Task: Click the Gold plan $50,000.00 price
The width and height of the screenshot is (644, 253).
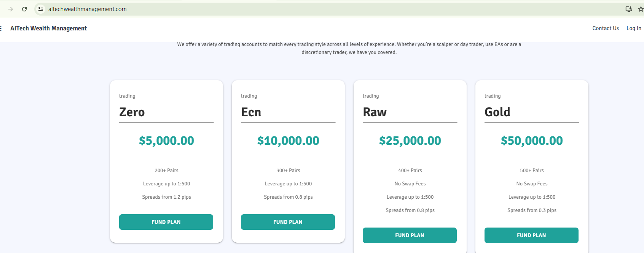Action: point(532,141)
